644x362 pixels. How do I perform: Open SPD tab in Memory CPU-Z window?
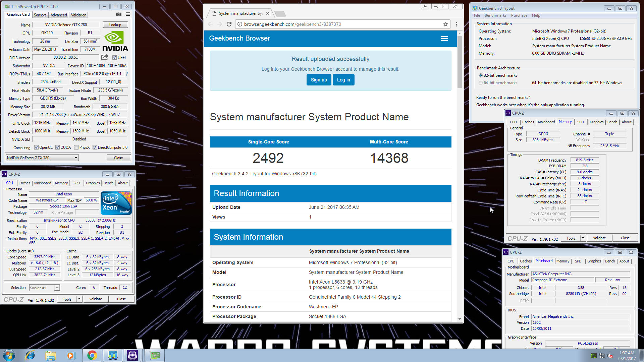point(581,122)
